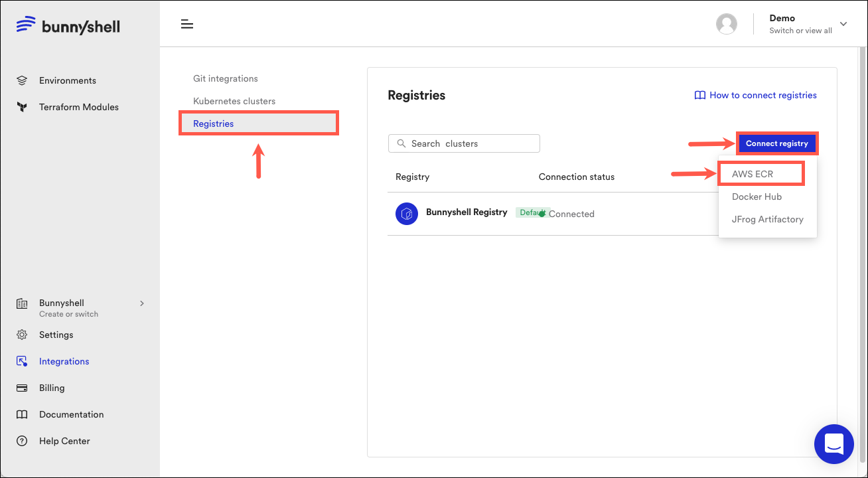
Task: Click the Settings gear icon
Action: pos(22,335)
